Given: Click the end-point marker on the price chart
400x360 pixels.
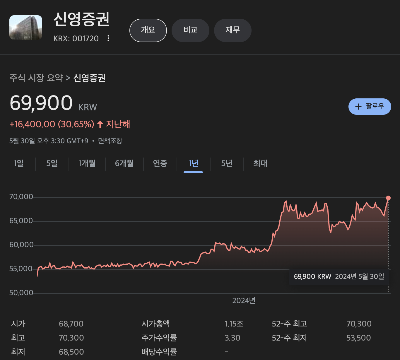Looking at the screenshot, I should [388, 198].
